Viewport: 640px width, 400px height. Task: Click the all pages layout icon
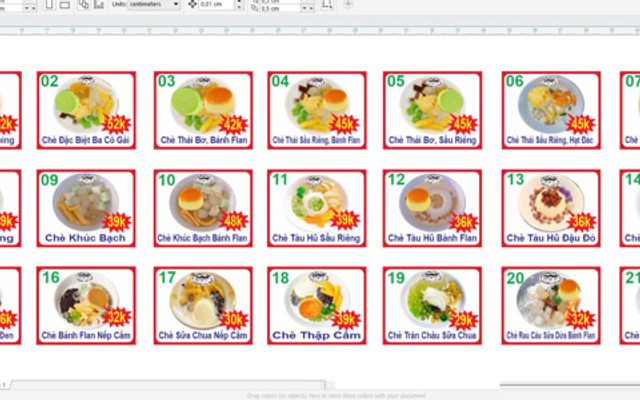[84, 5]
